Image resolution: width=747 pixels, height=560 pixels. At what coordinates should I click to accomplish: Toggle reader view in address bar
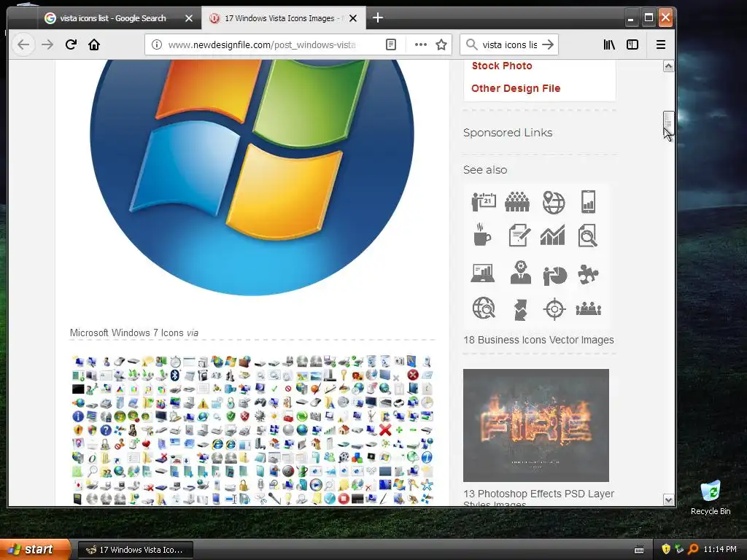(391, 44)
